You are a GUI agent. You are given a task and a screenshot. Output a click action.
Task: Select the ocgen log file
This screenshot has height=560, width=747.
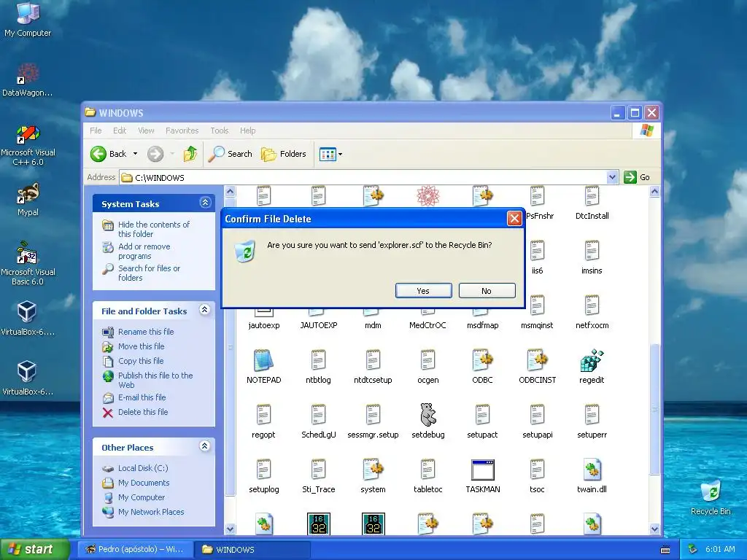tap(427, 360)
